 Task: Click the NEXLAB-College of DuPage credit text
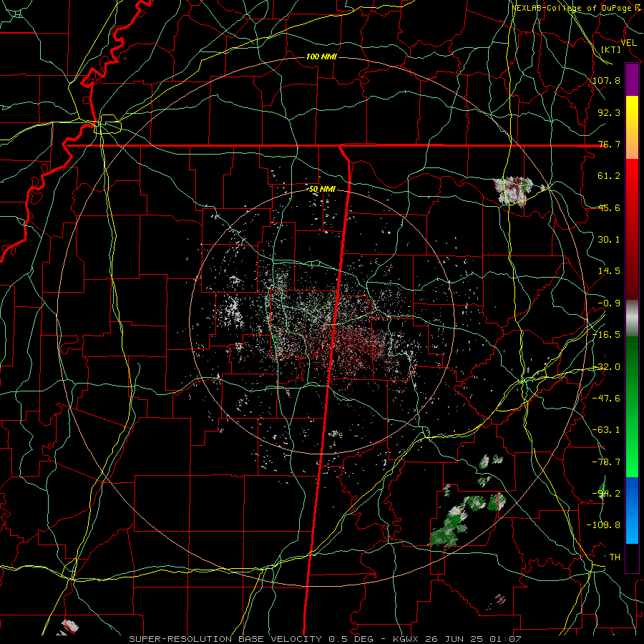tap(576, 8)
